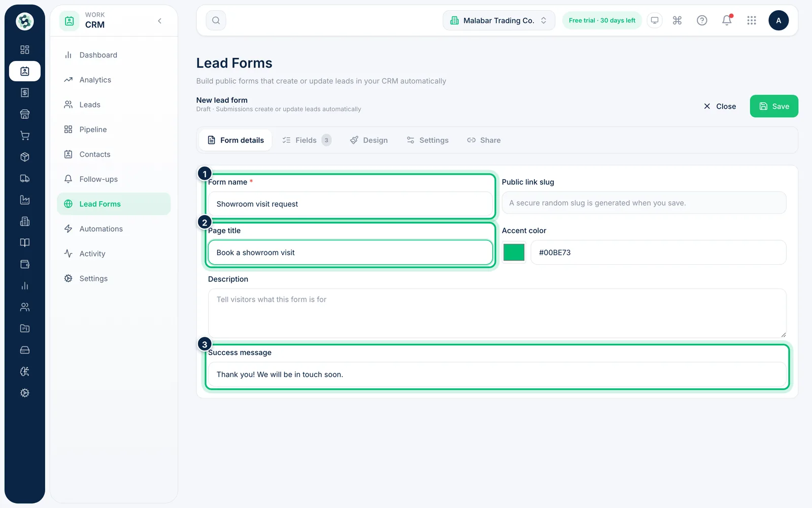Open the apps grid icon in header

pos(752,20)
